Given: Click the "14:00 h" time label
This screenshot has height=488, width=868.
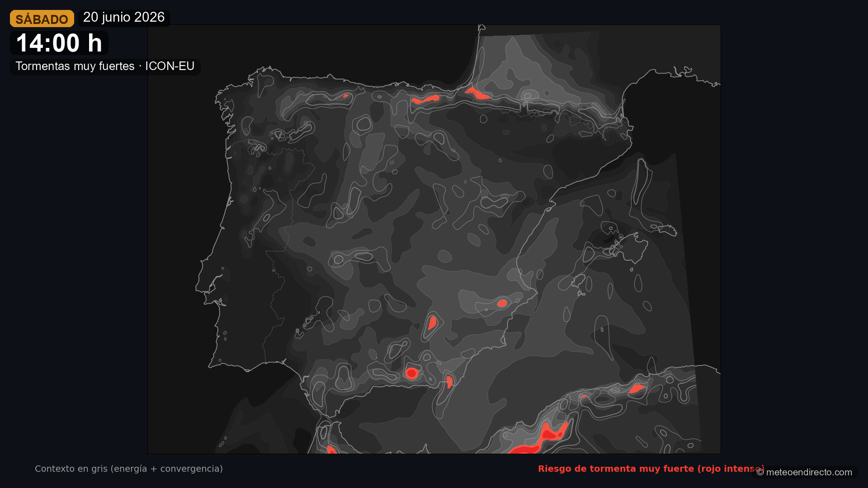Looking at the screenshot, I should 59,43.
